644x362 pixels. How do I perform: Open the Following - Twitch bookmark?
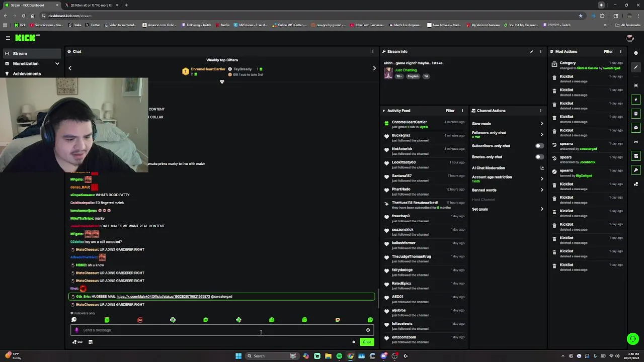pyautogui.click(x=197, y=25)
